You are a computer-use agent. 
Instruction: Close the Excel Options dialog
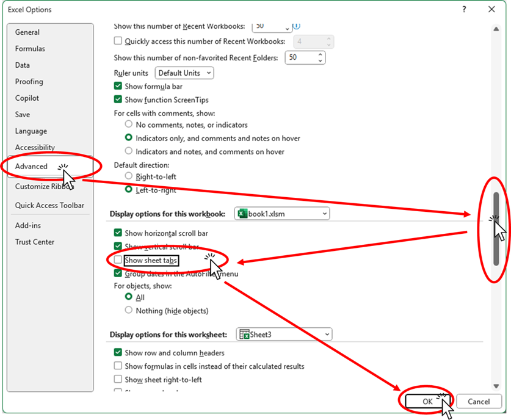(491, 9)
